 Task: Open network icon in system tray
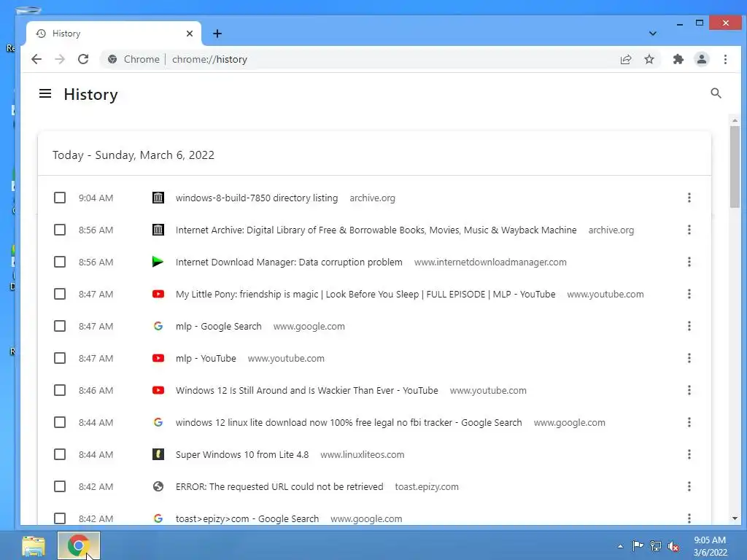[656, 545]
